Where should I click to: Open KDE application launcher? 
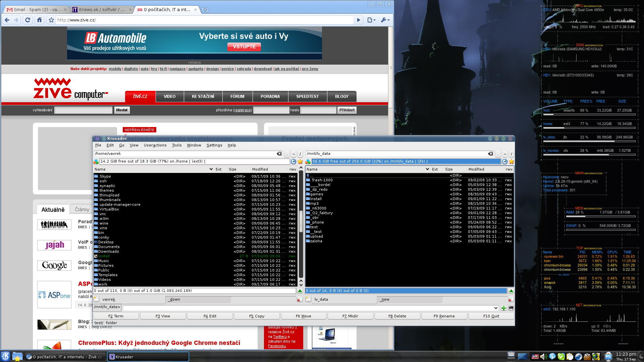point(6,356)
